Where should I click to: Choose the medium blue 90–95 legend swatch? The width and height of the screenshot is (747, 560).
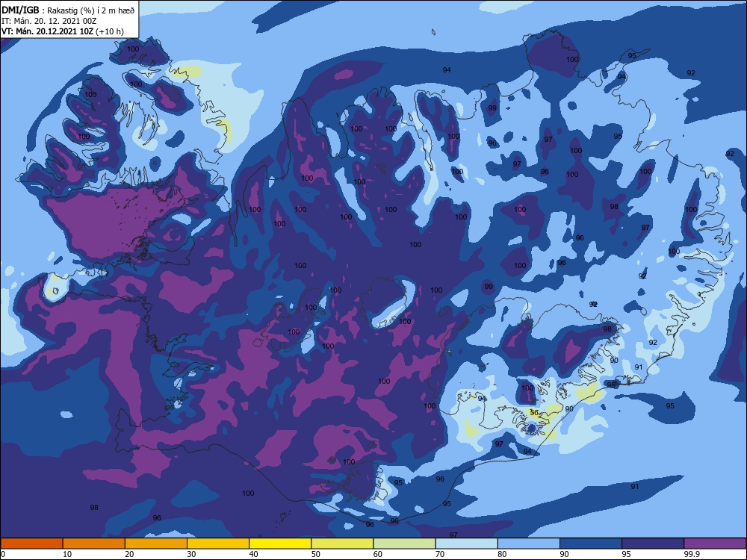pos(591,544)
